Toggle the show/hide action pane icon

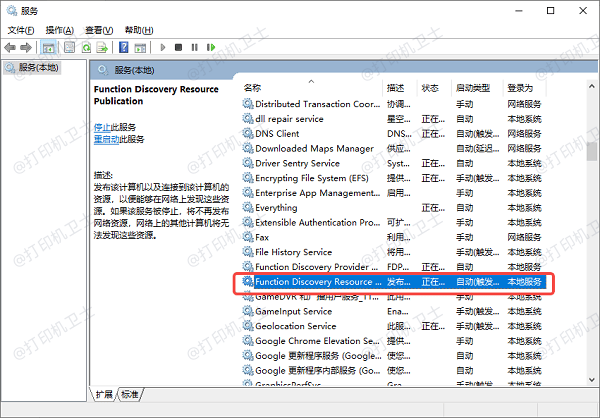coord(140,47)
